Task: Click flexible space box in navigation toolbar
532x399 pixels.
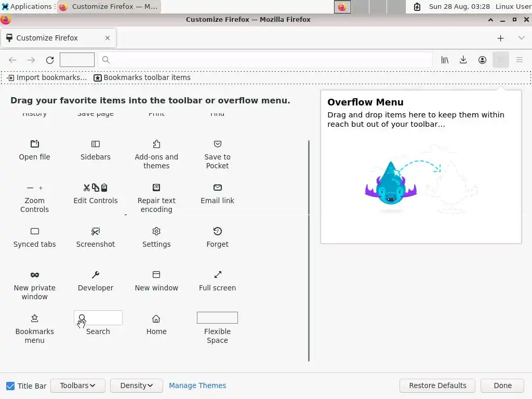Action: point(77,60)
